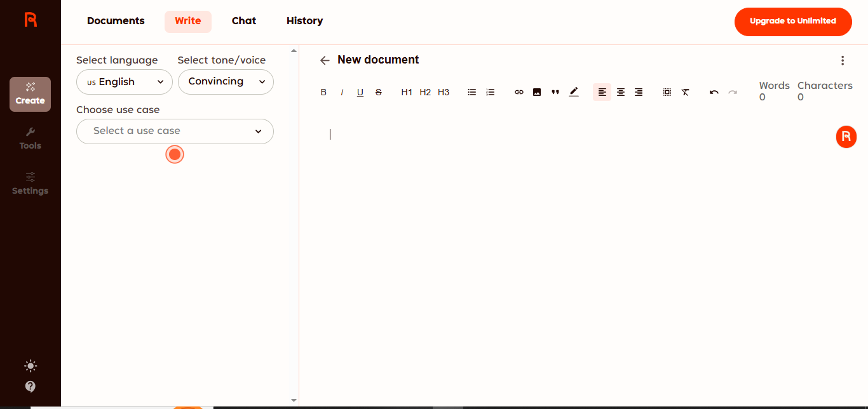Viewport: 868px width, 409px height.
Task: Click the Choose use case label
Action: (x=118, y=110)
